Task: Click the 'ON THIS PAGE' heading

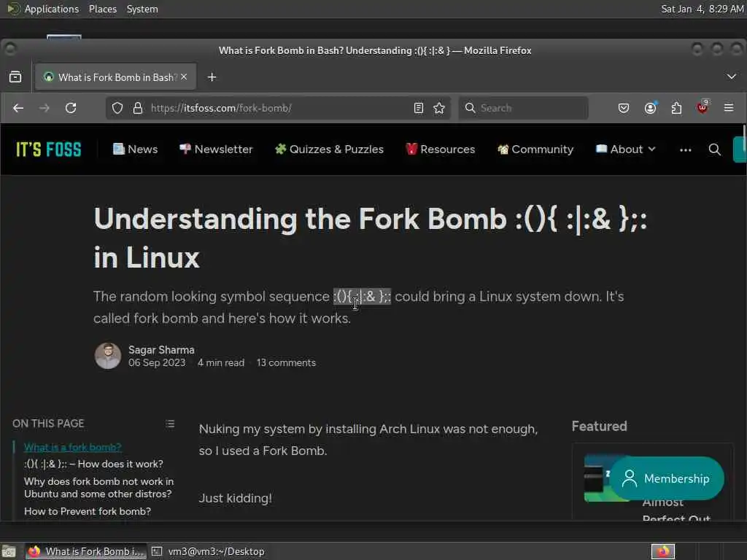Action: (48, 424)
